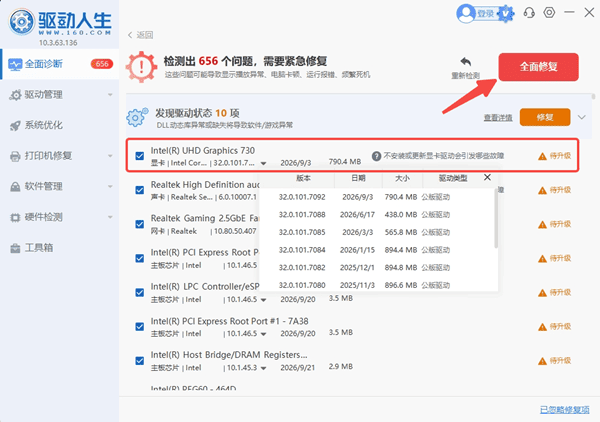Click the version popup scrollbar
Image resolution: width=600 pixels, height=422 pixels.
(x=496, y=218)
